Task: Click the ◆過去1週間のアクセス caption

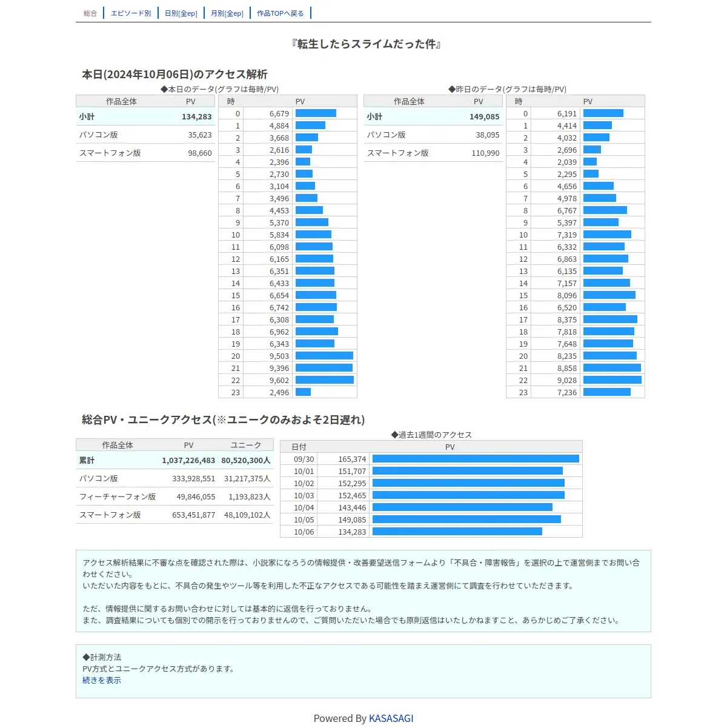Action: 431,435
